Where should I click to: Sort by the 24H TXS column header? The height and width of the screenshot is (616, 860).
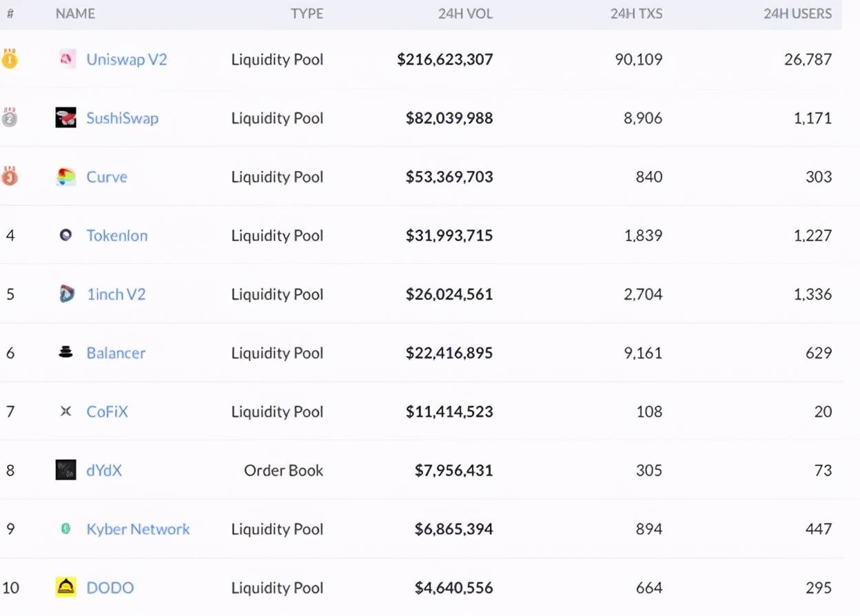(x=637, y=14)
